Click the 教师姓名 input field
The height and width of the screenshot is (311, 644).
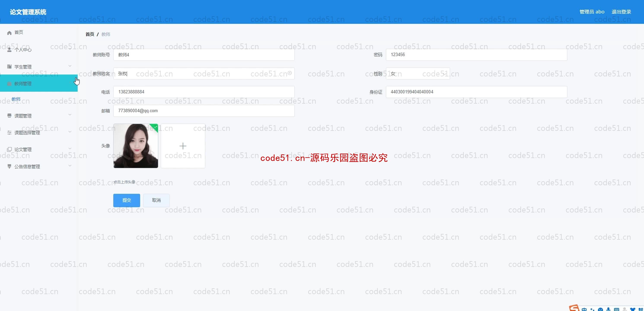click(x=204, y=73)
